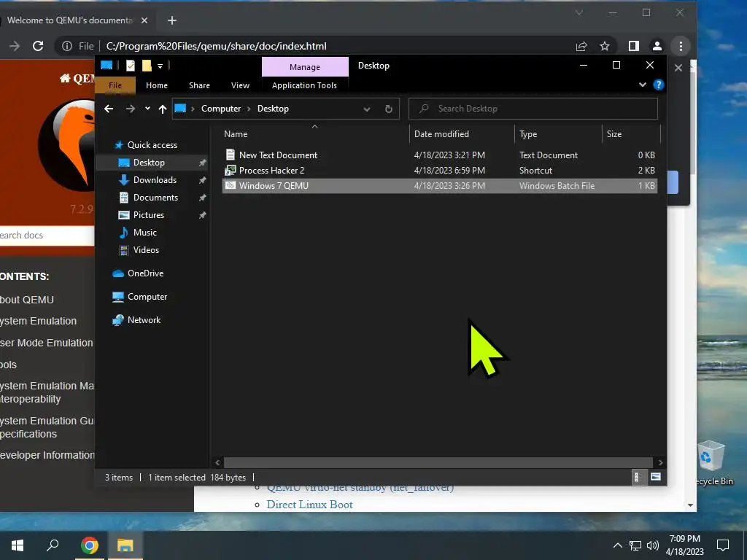Screen dimensions: 747x560
Task: Select the Process Hacker 2 shortcut icon
Action: (x=231, y=170)
